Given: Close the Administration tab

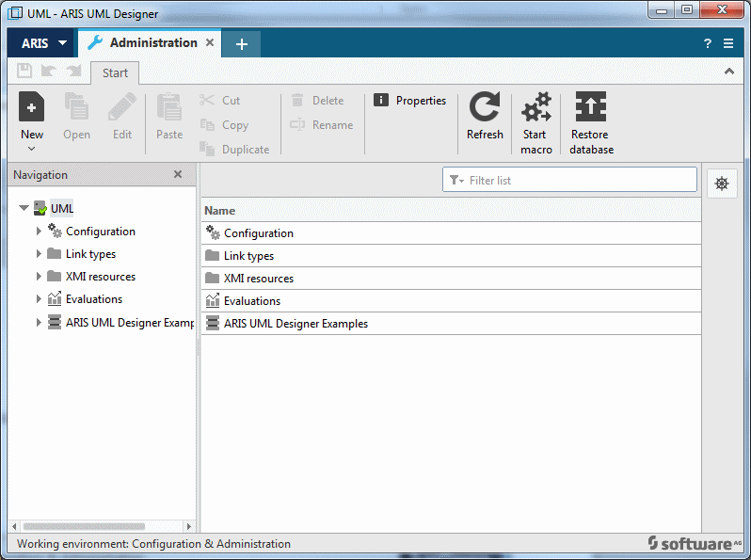Looking at the screenshot, I should (210, 42).
